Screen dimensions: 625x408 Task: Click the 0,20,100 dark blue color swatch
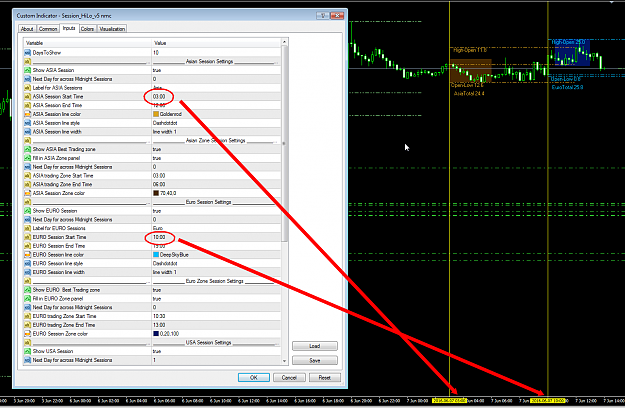click(x=156, y=334)
